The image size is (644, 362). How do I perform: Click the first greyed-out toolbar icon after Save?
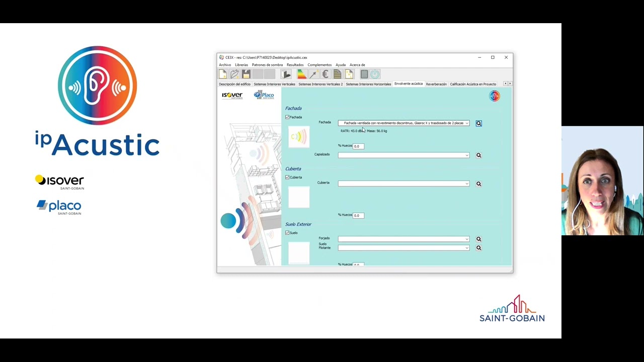258,74
